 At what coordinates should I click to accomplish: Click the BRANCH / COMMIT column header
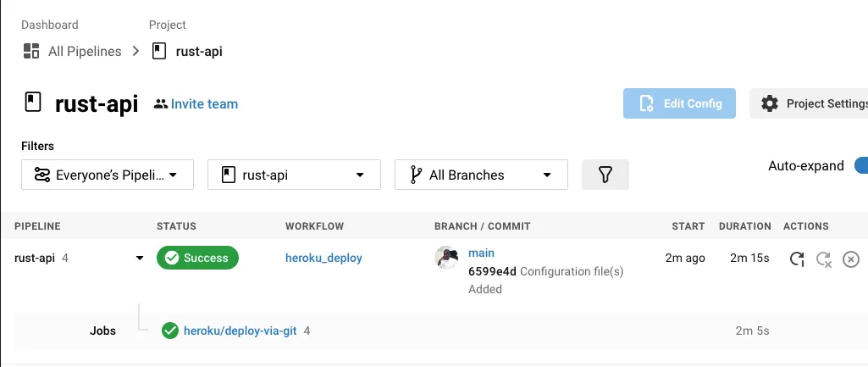(482, 226)
